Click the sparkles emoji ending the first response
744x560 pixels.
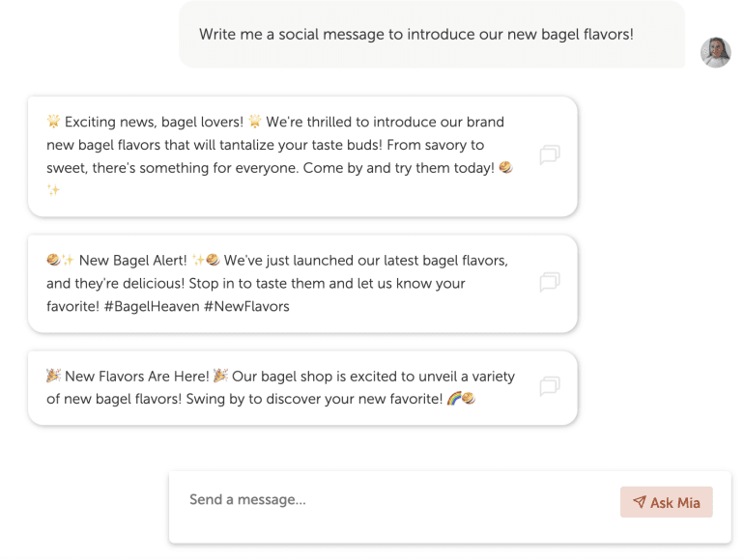[x=53, y=190]
